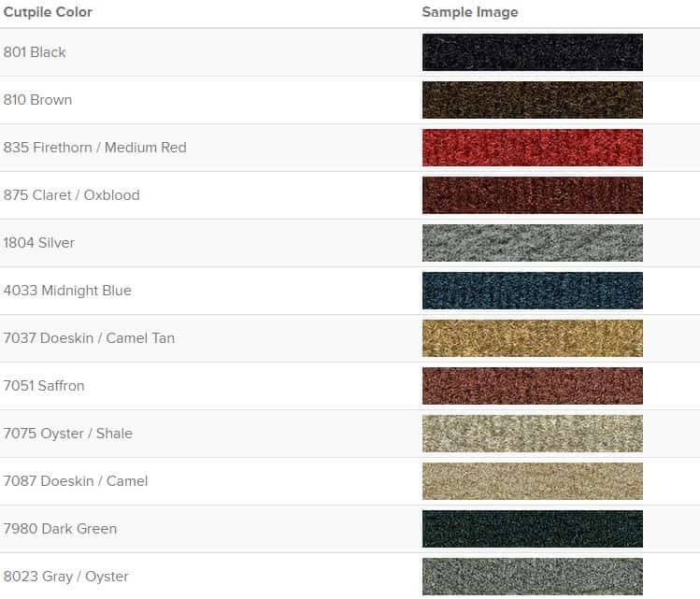
Task: Choose the Firethorn Medium Red swatch
Action: pos(533,148)
